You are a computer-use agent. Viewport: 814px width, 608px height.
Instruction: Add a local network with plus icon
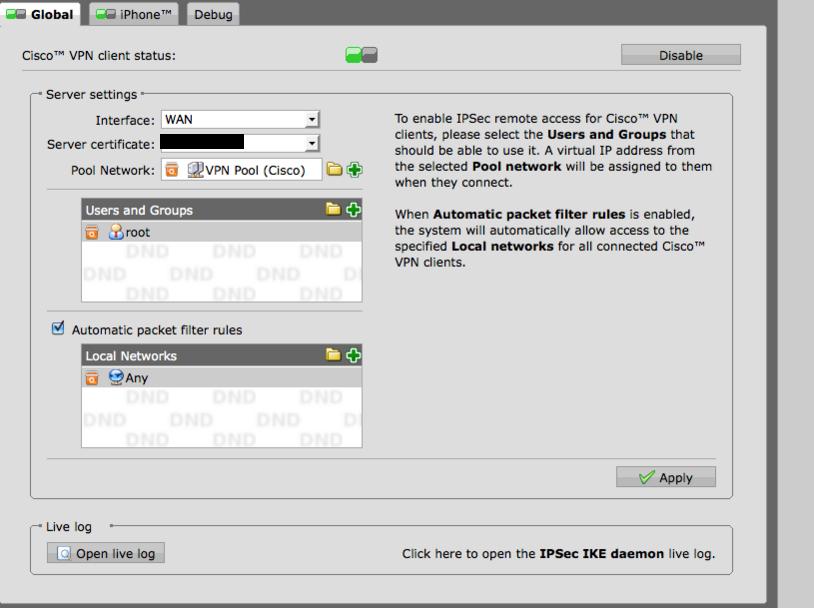pos(353,355)
